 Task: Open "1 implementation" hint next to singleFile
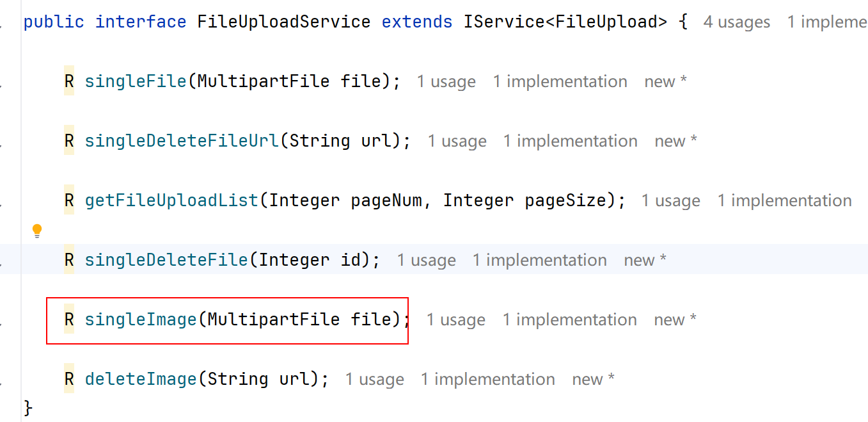click(x=560, y=82)
